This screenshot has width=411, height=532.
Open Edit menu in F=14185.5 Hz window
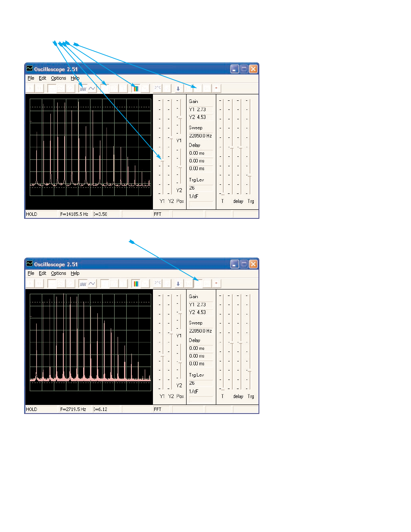(42, 78)
